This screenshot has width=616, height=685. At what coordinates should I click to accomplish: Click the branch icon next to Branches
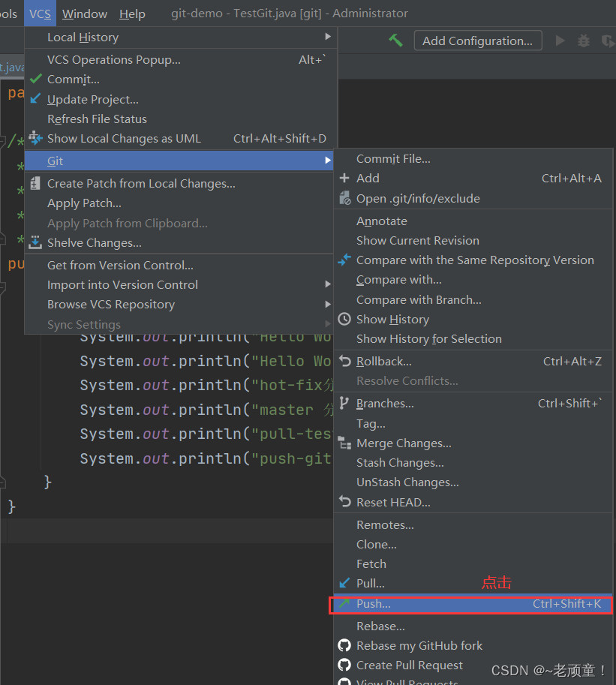[x=344, y=403]
